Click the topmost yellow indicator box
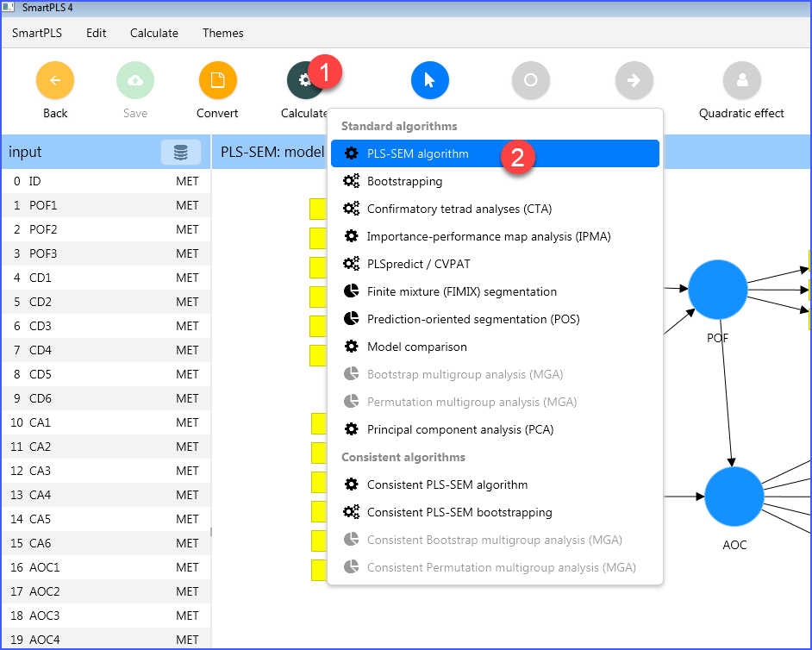This screenshot has height=650, width=812. [318, 209]
